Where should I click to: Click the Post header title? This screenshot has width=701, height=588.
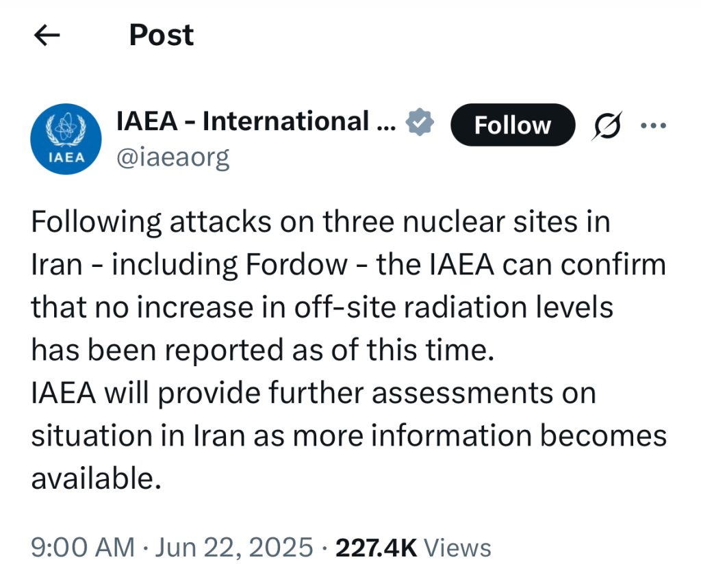(162, 35)
